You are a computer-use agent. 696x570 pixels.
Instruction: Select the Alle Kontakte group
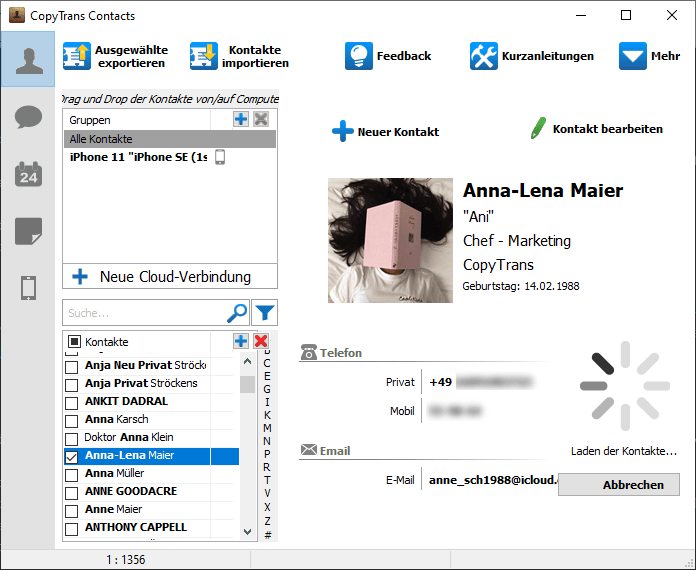click(x=170, y=139)
